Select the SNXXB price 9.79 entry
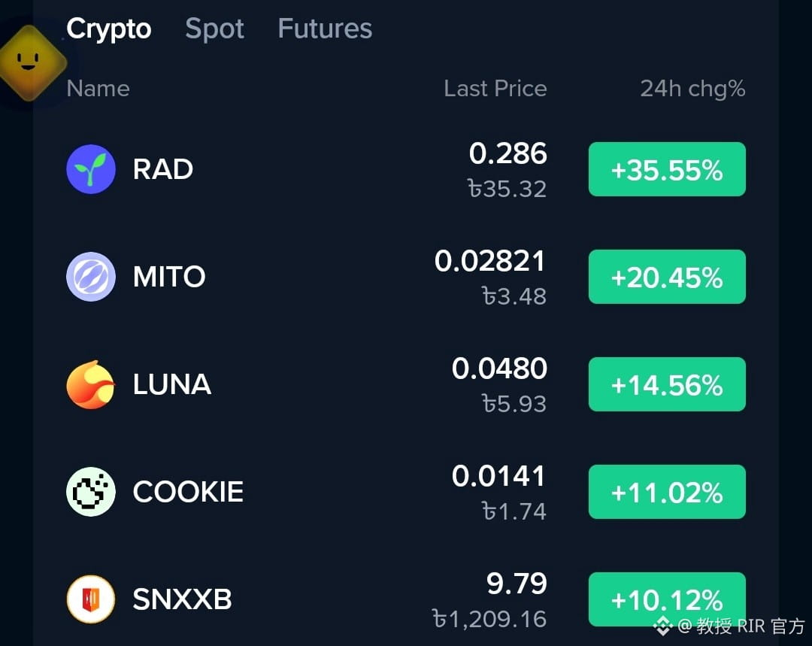The height and width of the screenshot is (646, 812). click(x=517, y=584)
